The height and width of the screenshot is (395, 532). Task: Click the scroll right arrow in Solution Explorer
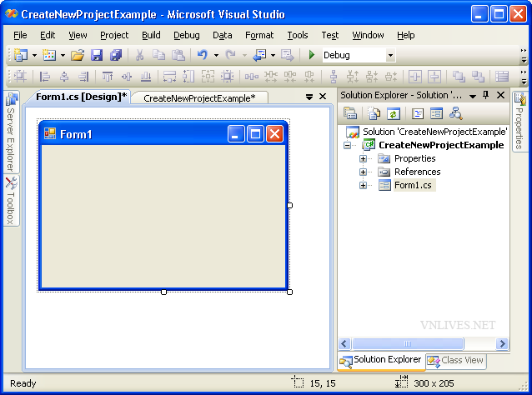click(502, 344)
